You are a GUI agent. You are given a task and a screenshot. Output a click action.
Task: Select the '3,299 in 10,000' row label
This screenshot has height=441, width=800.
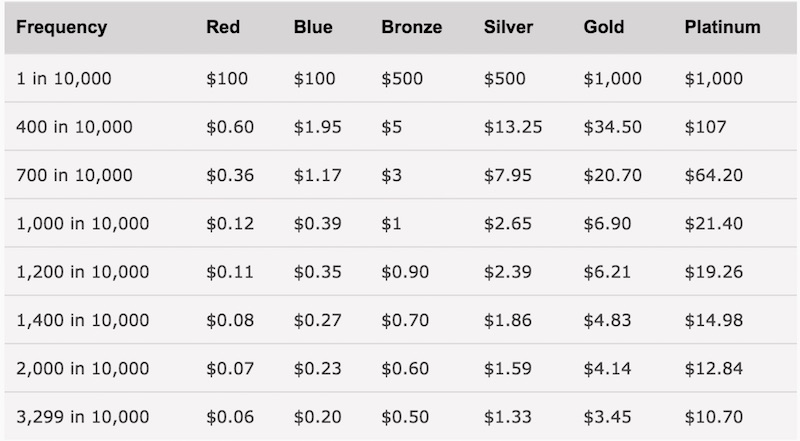coord(83,416)
